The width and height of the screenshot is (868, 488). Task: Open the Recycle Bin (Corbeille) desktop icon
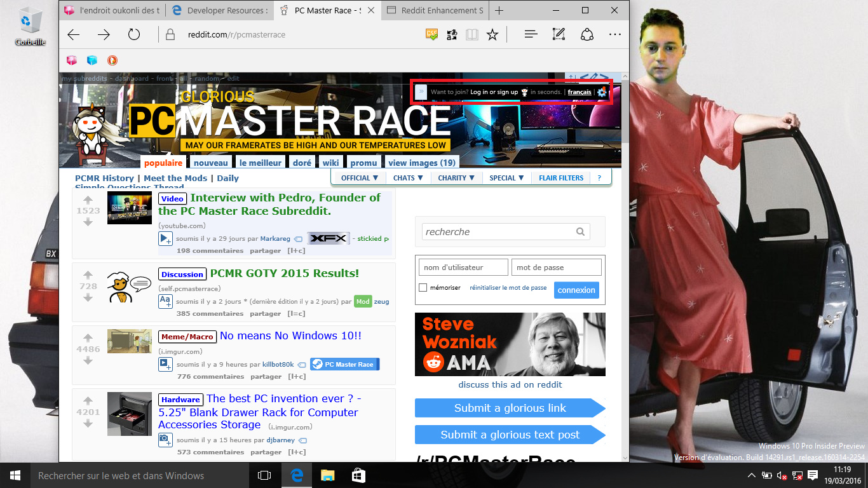30,26
